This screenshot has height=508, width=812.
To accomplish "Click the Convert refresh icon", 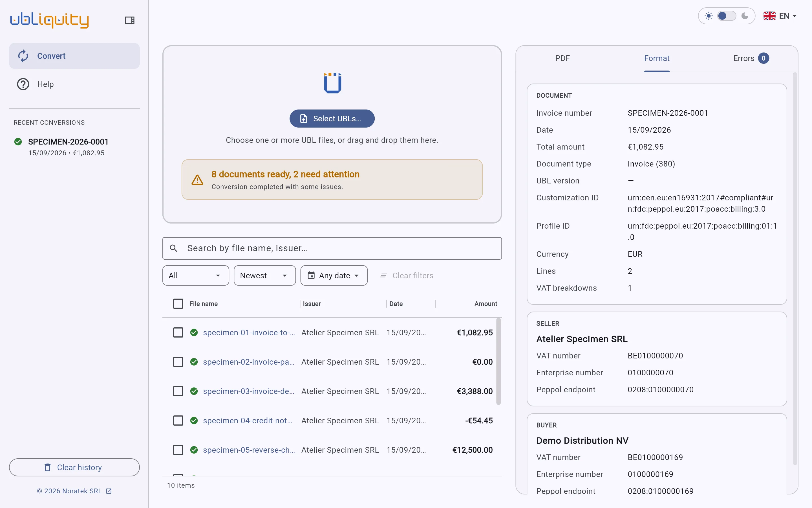I will click(23, 56).
